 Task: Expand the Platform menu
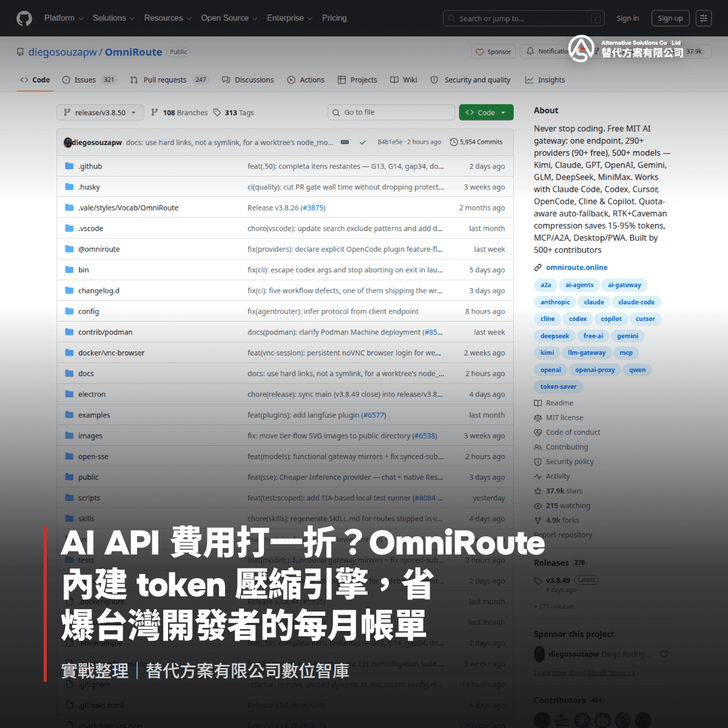[64, 18]
